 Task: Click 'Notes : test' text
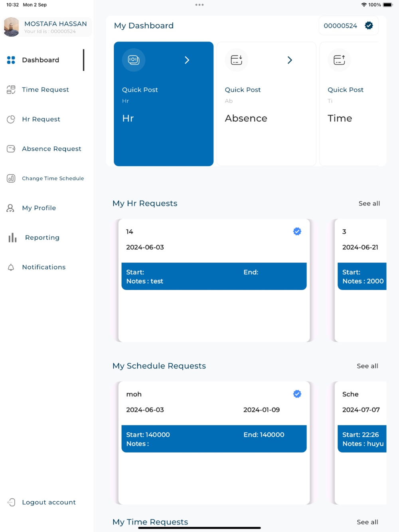click(x=144, y=281)
